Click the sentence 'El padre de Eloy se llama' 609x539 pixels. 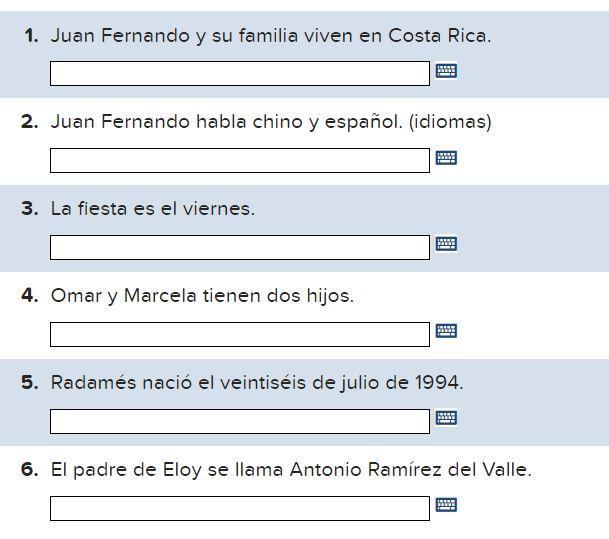(x=167, y=470)
